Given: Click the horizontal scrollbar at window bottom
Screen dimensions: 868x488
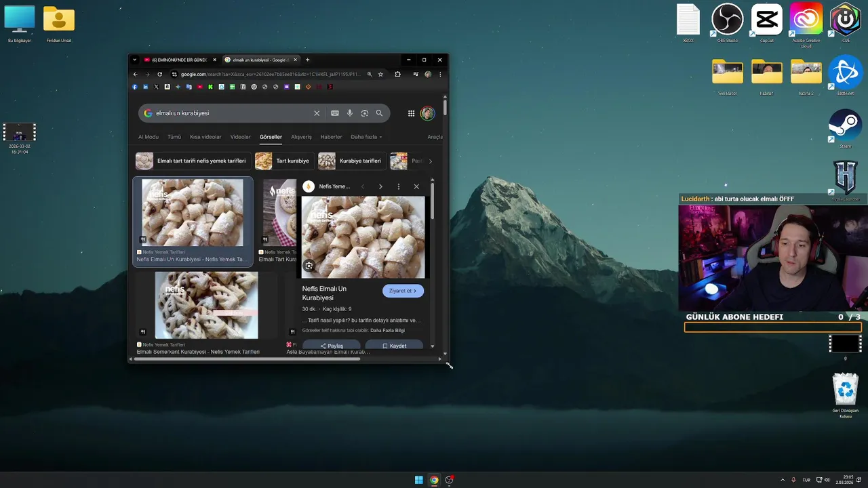Looking at the screenshot, I should tap(247, 359).
